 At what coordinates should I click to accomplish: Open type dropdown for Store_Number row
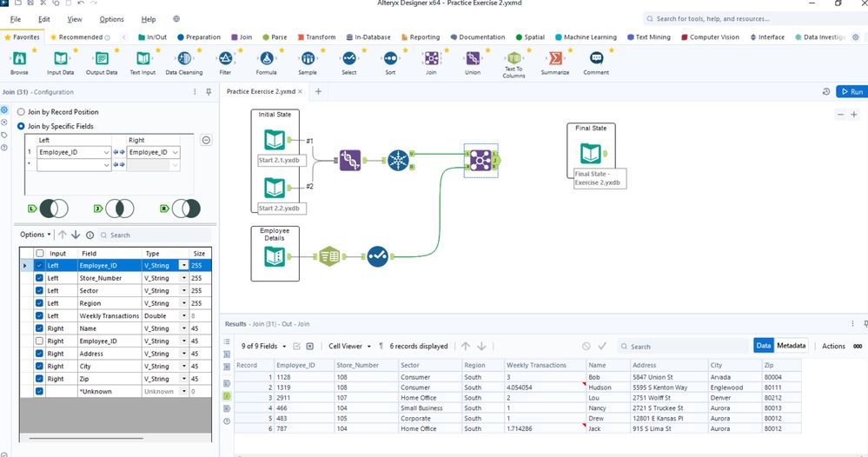(184, 278)
